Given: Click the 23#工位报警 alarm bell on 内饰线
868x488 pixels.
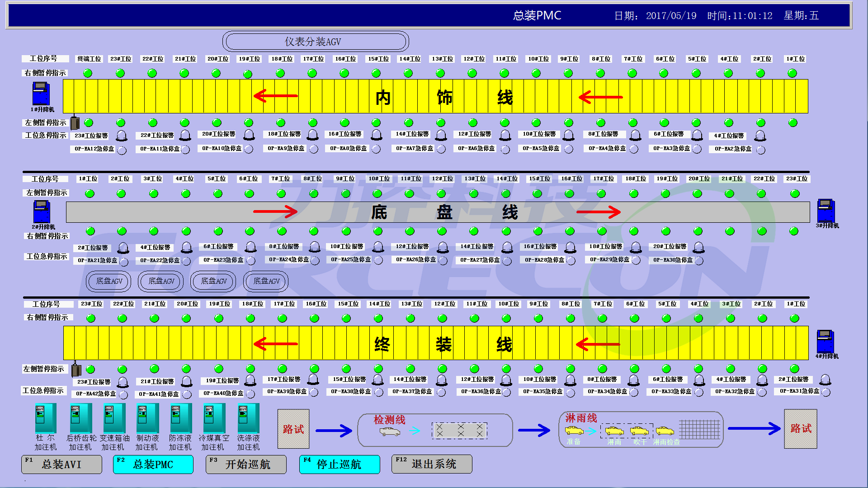Looking at the screenshot, I should point(122,136).
